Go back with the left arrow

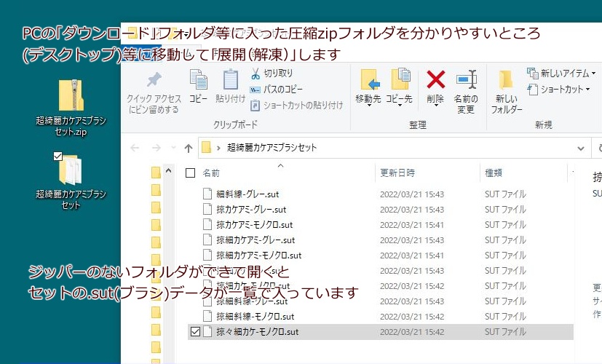pyautogui.click(x=135, y=148)
